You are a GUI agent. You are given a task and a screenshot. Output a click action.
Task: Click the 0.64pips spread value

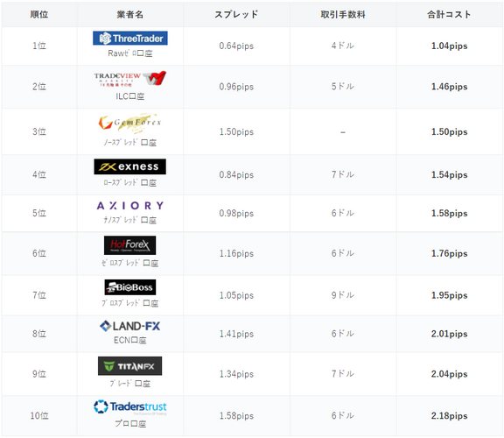pyautogui.click(x=236, y=46)
